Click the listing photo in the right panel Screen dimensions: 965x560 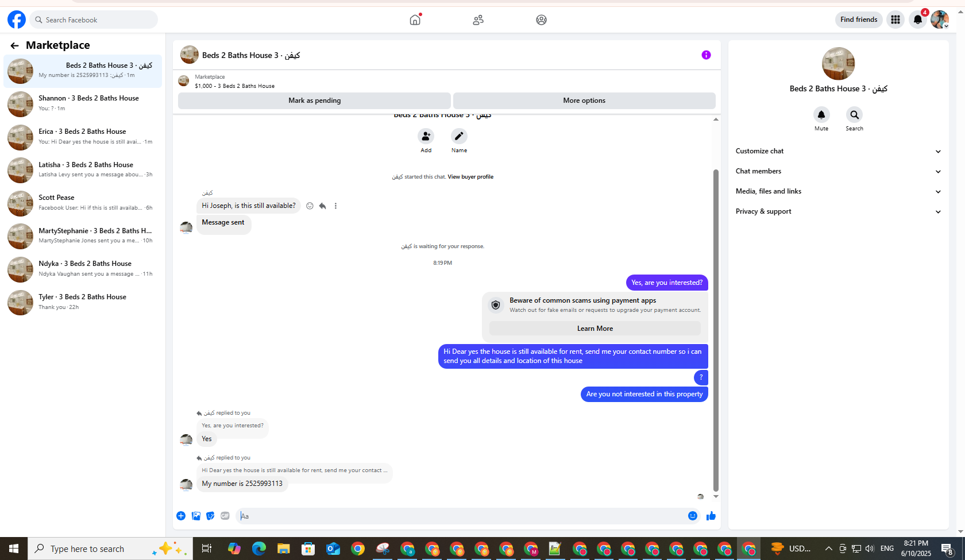pyautogui.click(x=838, y=64)
